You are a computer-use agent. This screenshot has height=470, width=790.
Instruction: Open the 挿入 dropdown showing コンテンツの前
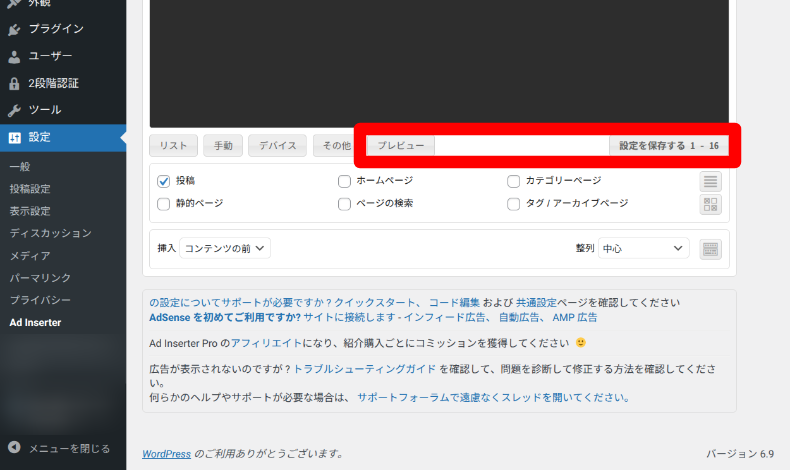pos(225,248)
